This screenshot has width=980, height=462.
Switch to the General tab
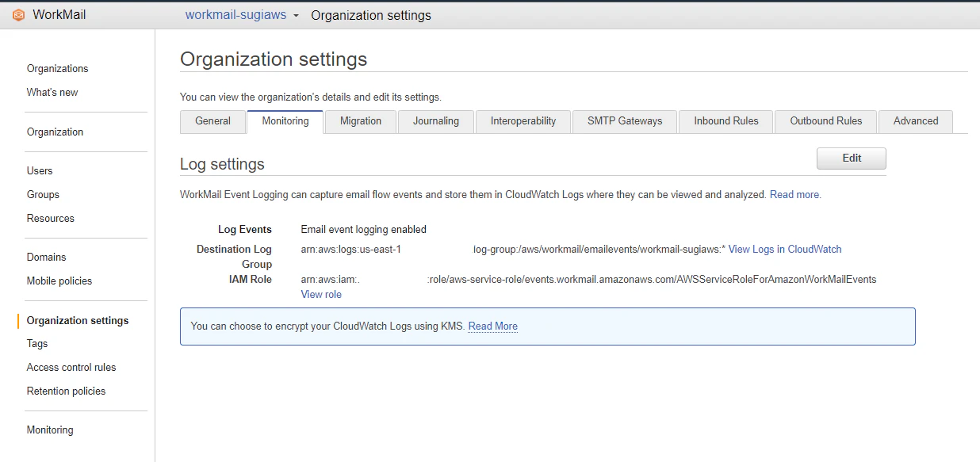pos(212,121)
